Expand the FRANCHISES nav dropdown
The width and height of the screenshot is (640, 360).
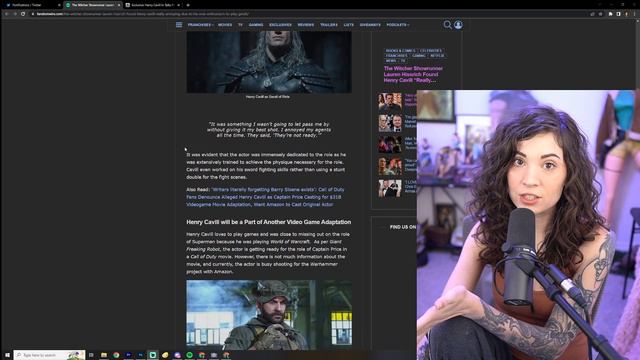click(200, 25)
